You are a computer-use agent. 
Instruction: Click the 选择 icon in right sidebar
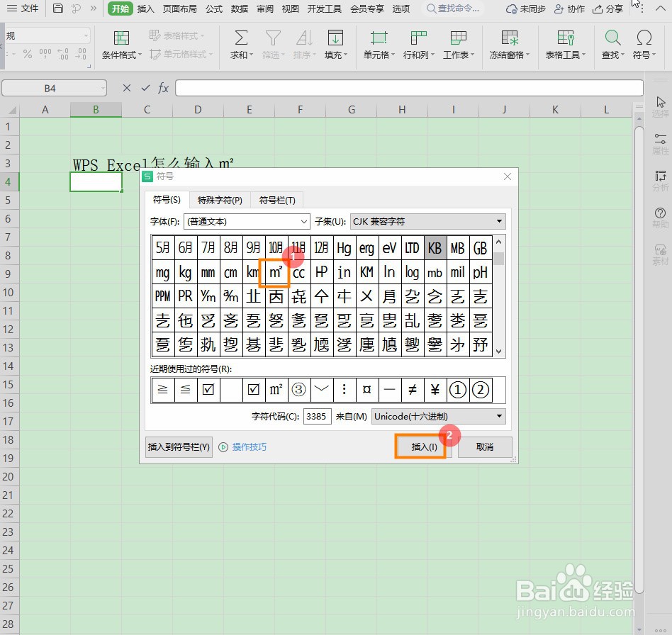[661, 107]
